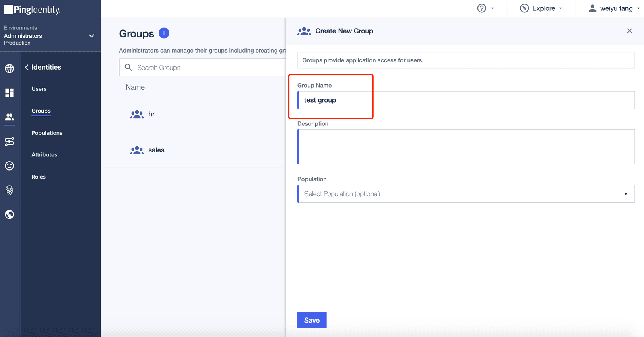Click the Group Name input field
Screen dimensions: 644x337
pyautogui.click(x=466, y=100)
